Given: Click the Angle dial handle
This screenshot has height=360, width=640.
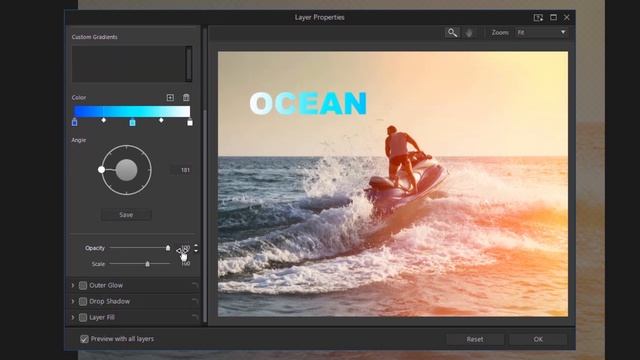Looking at the screenshot, I should 101,169.
